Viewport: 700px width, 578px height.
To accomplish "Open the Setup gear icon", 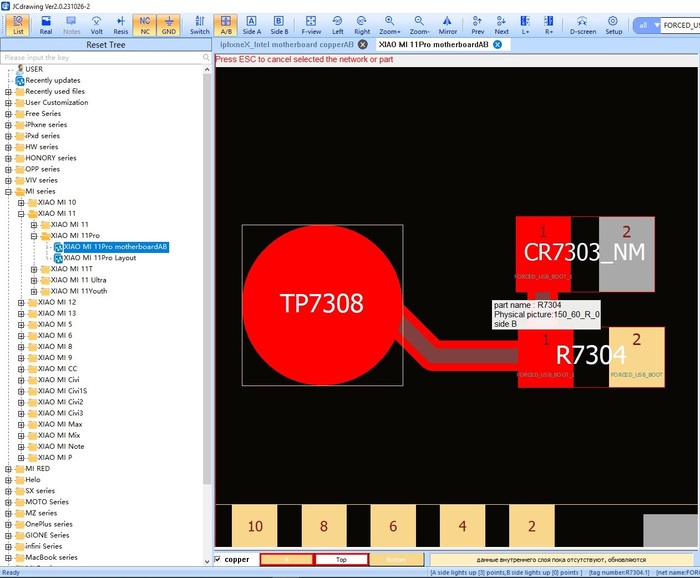I will pos(613,24).
